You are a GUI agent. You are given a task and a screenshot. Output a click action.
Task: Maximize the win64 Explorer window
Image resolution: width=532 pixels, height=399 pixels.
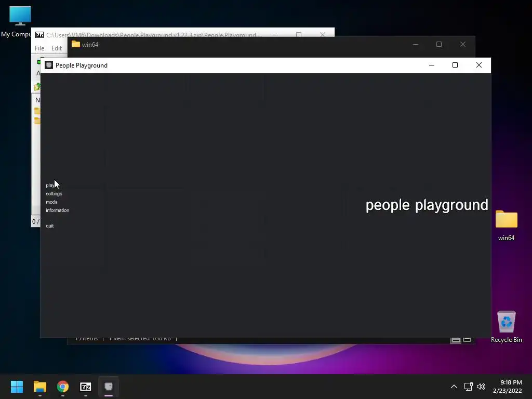pos(439,45)
